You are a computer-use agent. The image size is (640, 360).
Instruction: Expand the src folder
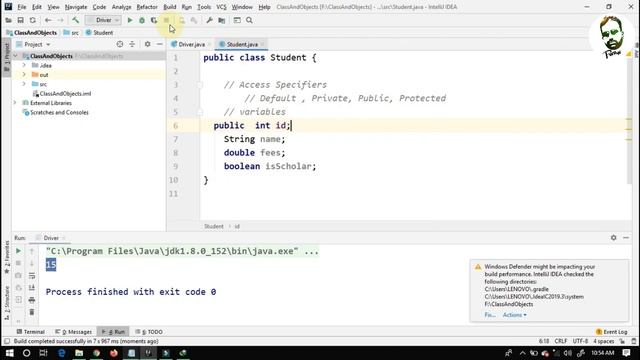tap(24, 84)
